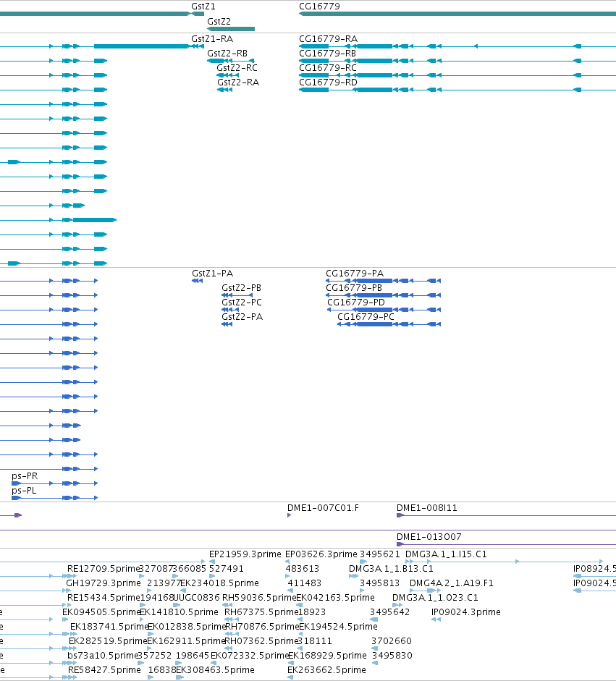Image resolution: width=616 pixels, height=681 pixels.
Task: Select EST EK282519.5prime
Action: click(108, 641)
